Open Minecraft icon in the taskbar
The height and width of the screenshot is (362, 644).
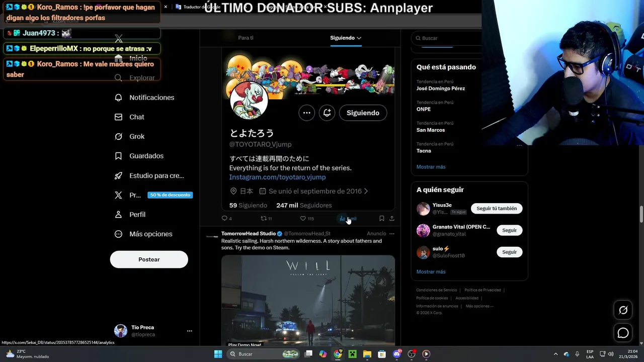(353, 354)
